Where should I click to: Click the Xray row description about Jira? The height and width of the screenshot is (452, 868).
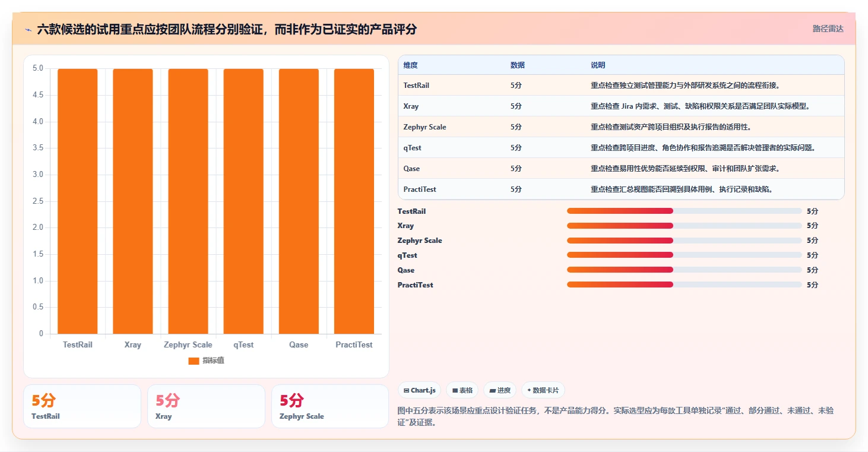[x=701, y=106]
